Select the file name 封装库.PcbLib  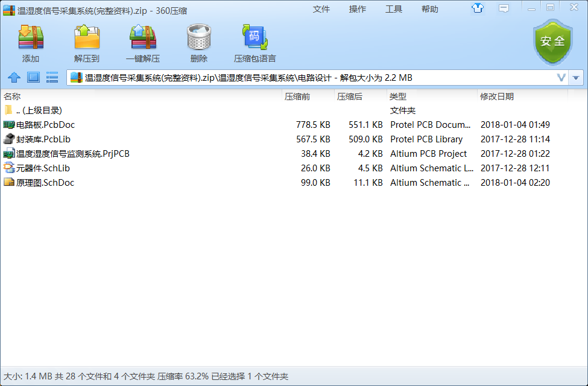43,139
